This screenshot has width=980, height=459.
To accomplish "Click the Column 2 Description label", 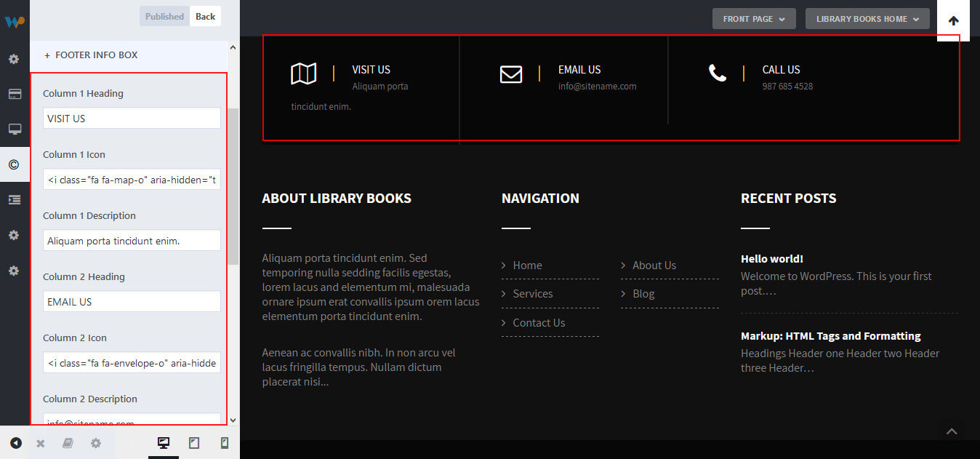I will 90,399.
